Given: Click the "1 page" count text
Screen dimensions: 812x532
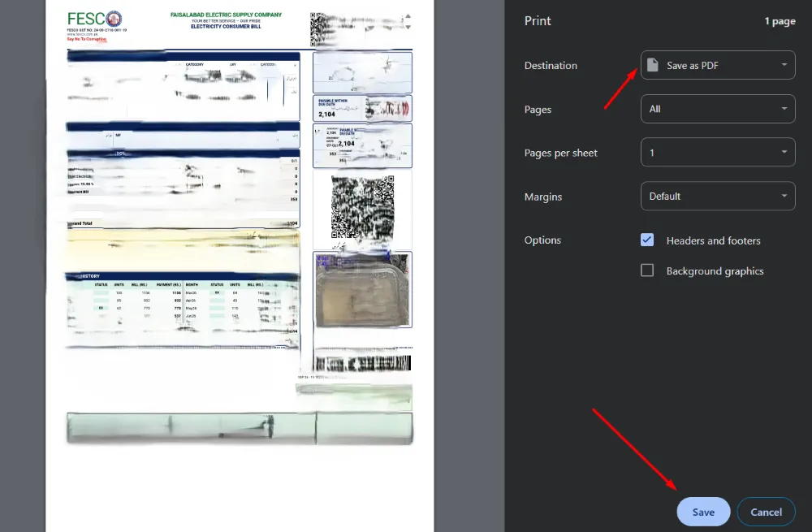Looking at the screenshot, I should 780,21.
